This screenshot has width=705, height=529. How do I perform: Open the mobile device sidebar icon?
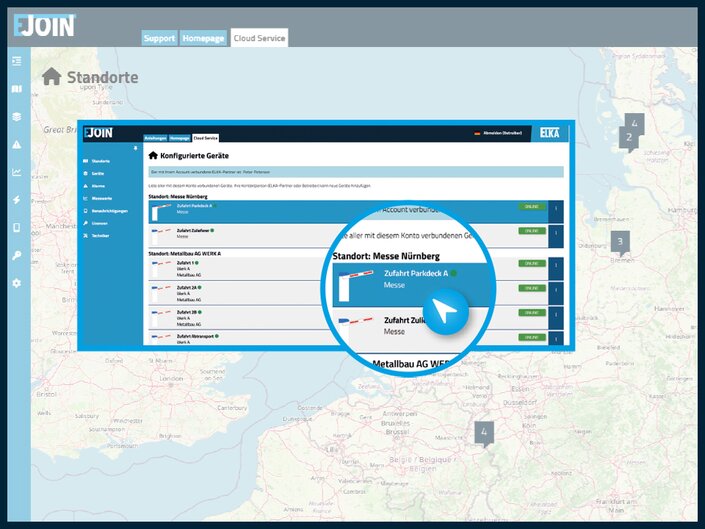(16, 228)
